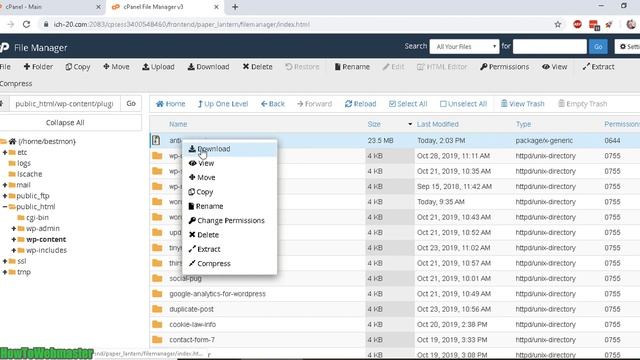640x360 pixels.
Task: Reload the file list
Action: [360, 104]
